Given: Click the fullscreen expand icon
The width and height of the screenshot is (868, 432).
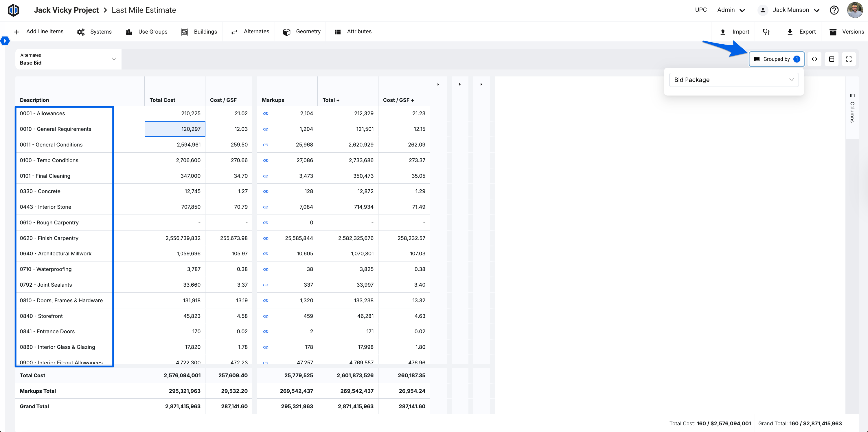Looking at the screenshot, I should coord(848,59).
